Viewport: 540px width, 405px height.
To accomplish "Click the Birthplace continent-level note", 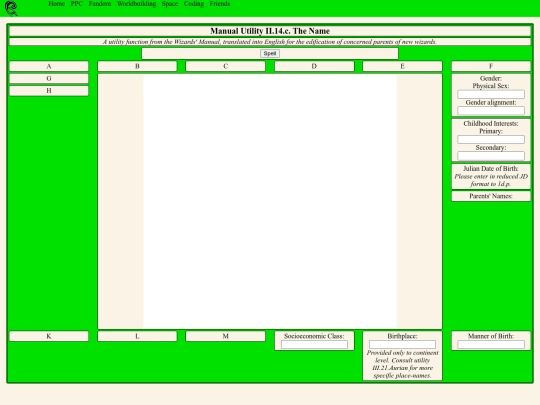I will [402, 364].
